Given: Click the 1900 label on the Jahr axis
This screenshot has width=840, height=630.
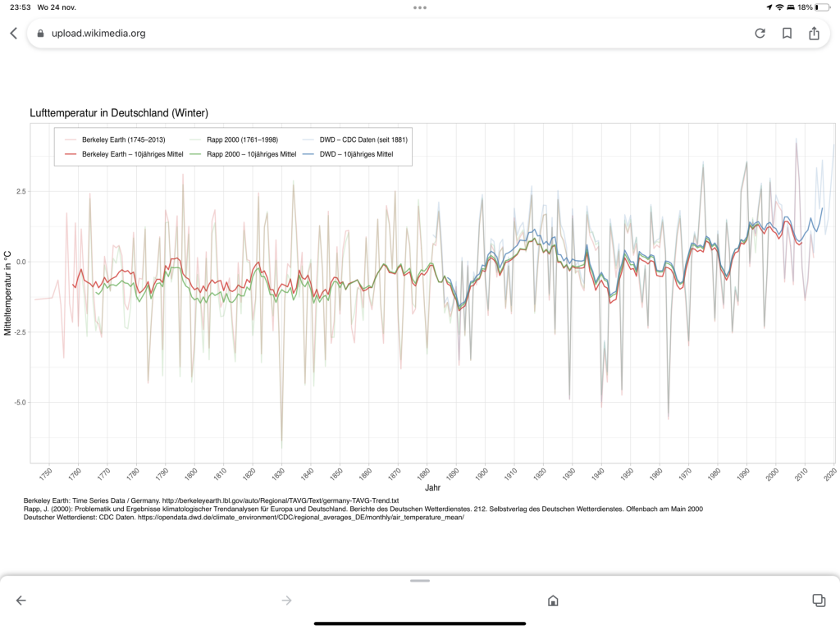Looking at the screenshot, I should pos(482,474).
